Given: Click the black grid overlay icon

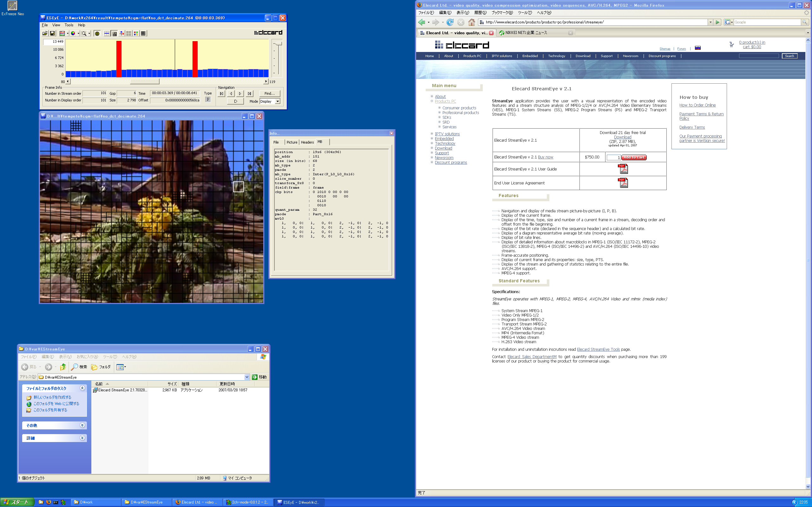Looking at the screenshot, I should tap(143, 33).
